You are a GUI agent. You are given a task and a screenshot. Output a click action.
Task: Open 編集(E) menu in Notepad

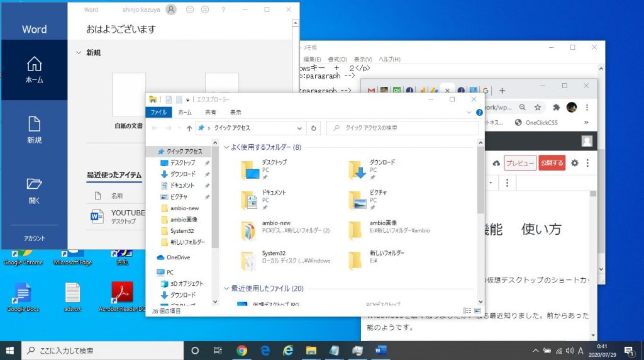click(312, 59)
